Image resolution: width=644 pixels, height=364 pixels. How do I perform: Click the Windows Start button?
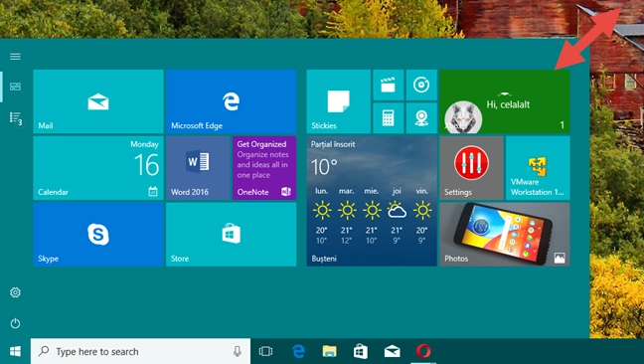[x=15, y=351]
